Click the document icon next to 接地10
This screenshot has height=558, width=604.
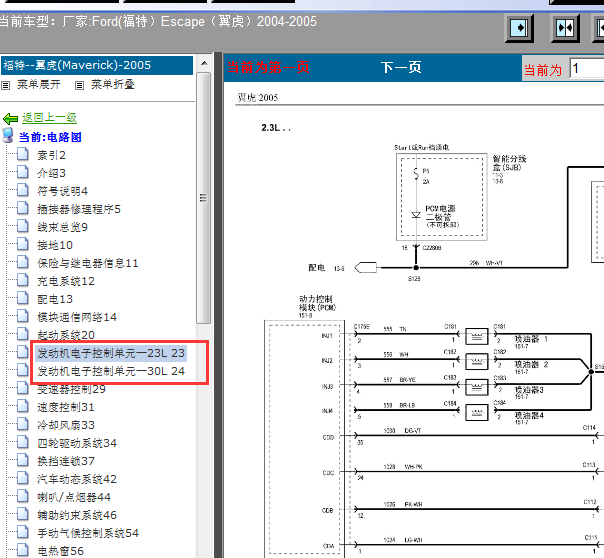click(23, 244)
